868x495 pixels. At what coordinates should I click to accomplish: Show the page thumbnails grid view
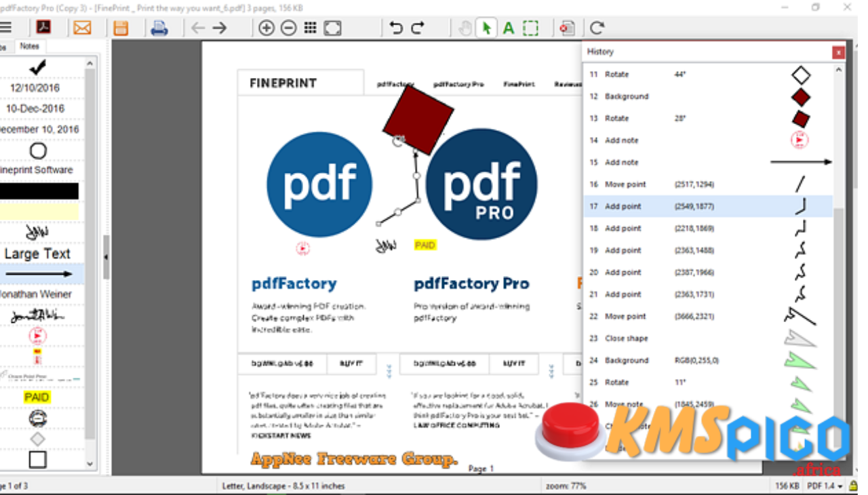[310, 28]
